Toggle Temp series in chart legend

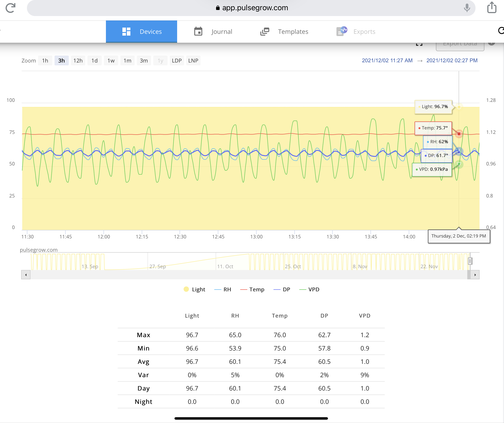pos(252,289)
